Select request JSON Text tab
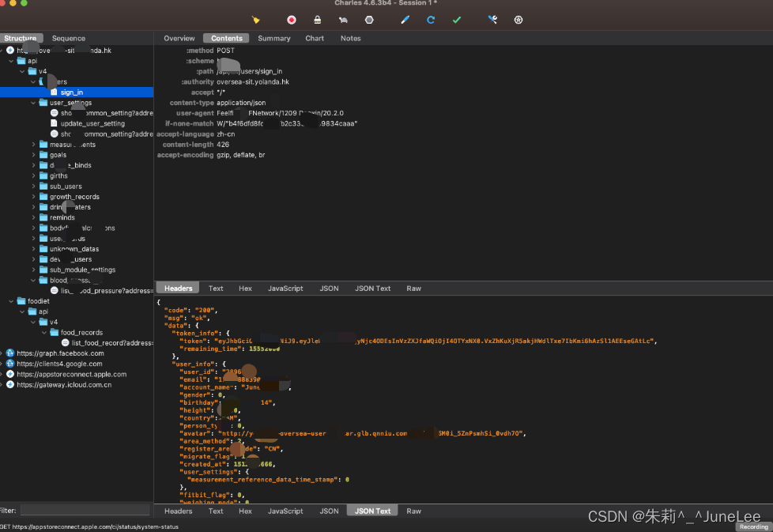 pos(373,289)
